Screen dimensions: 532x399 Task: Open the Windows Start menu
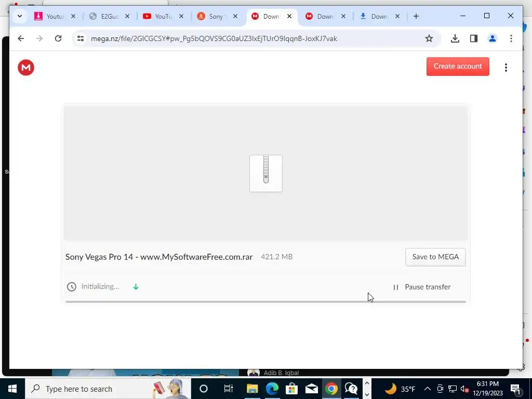12,389
